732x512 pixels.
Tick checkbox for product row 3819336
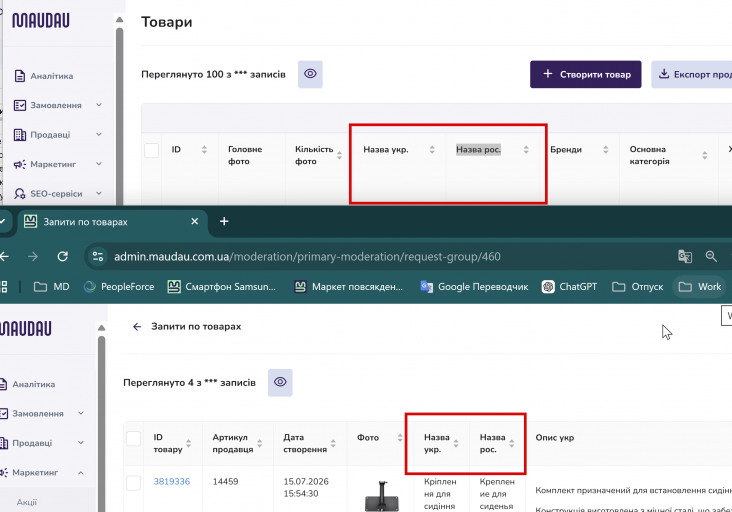click(x=134, y=483)
